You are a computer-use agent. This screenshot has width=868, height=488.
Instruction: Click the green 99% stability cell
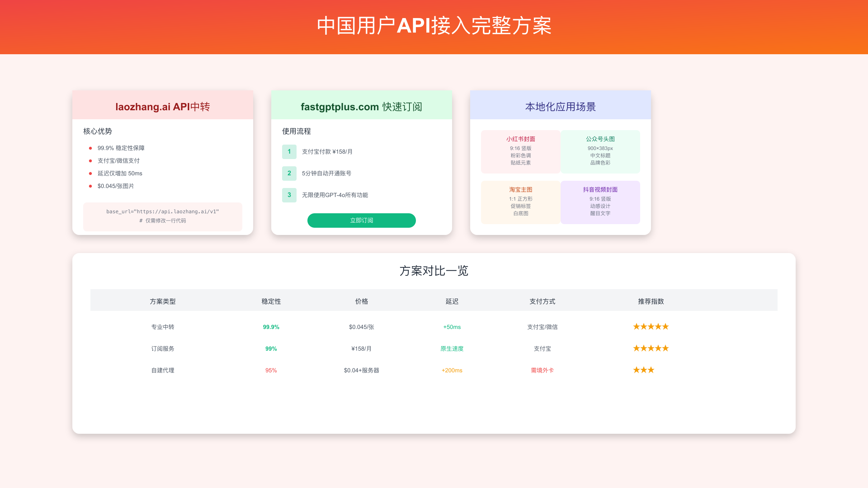click(x=271, y=349)
